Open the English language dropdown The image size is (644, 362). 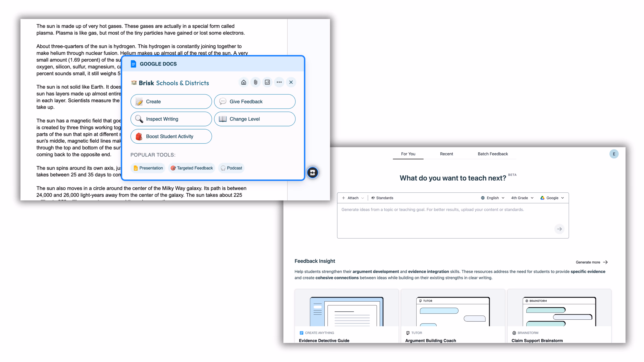click(493, 198)
